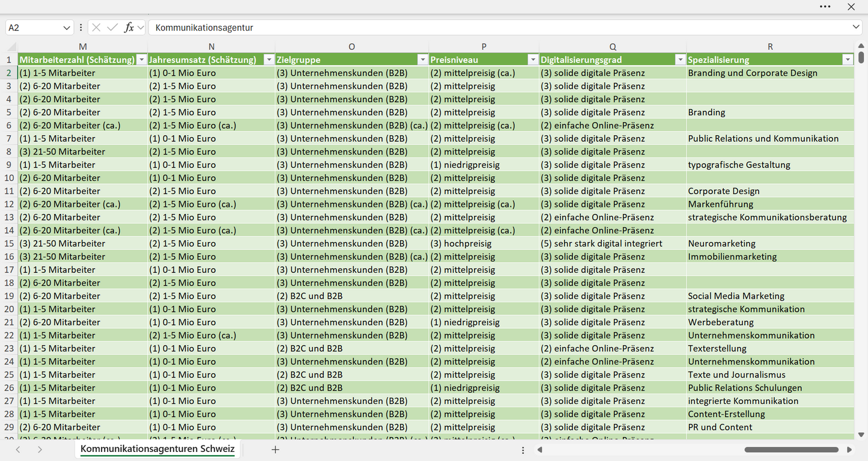Select column N header

tap(211, 47)
